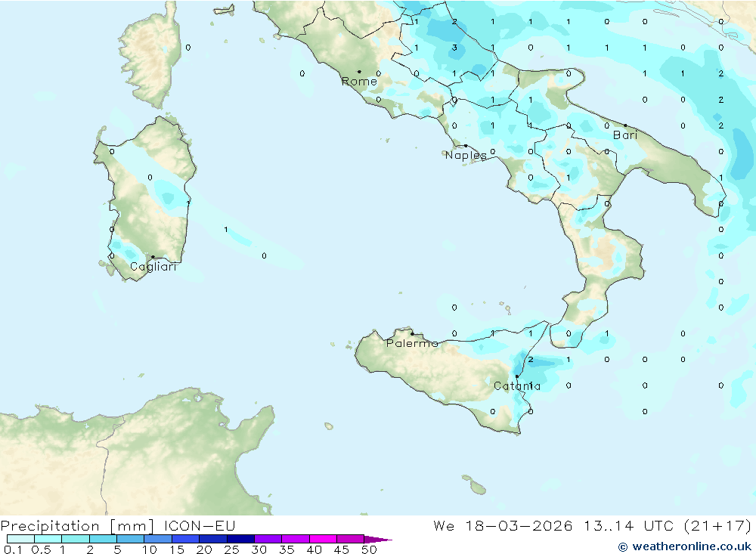This screenshot has height=554, width=756.
Task: Select the ICON-EU model name
Action: click(200, 525)
